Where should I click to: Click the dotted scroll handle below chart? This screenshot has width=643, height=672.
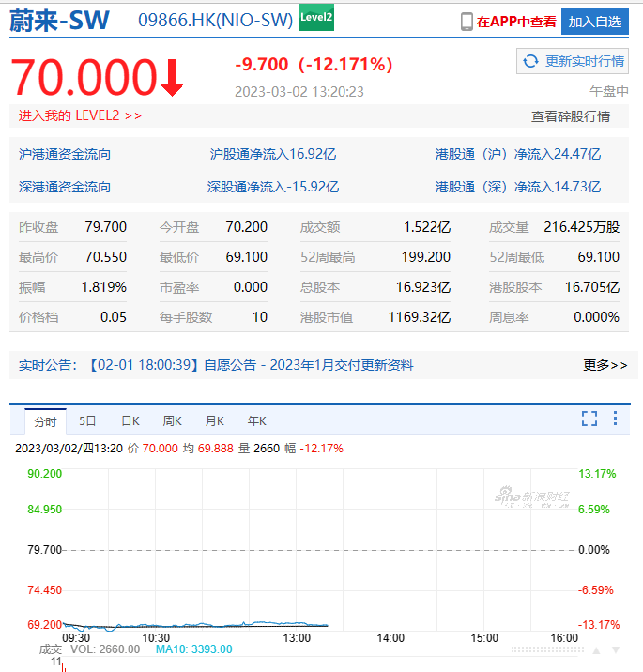click(548, 650)
